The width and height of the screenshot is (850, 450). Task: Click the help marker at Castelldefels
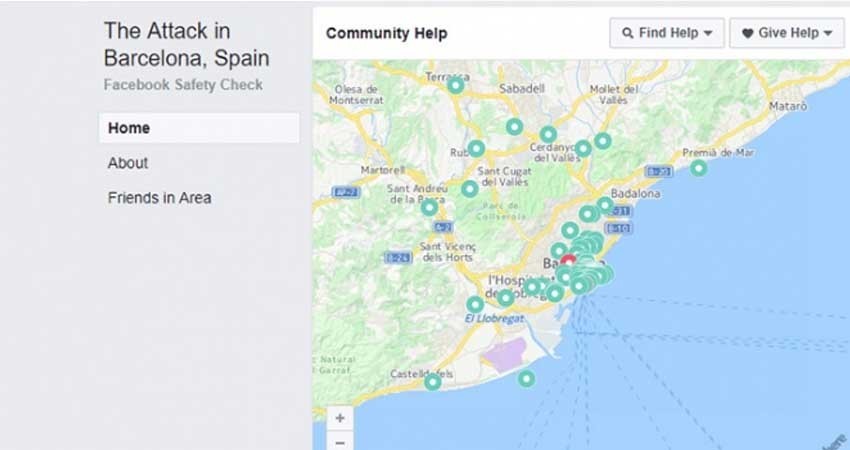pyautogui.click(x=433, y=382)
